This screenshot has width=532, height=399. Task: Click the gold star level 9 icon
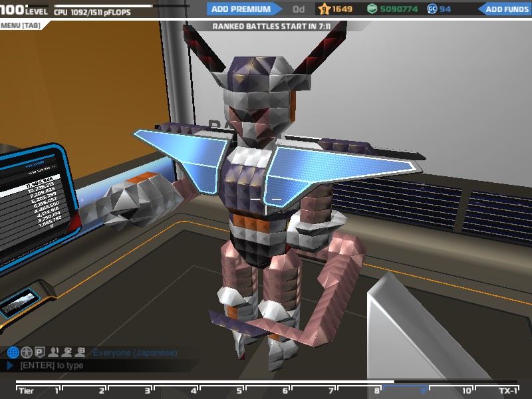(x=325, y=9)
